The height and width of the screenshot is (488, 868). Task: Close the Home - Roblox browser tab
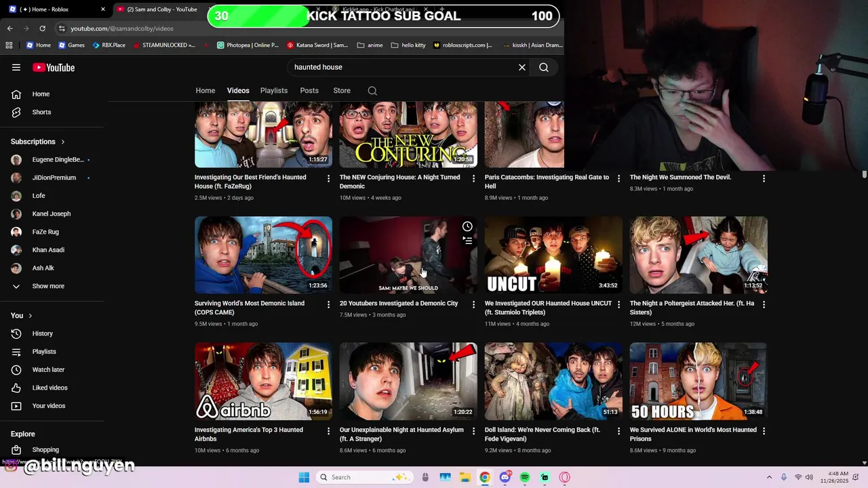click(x=103, y=9)
